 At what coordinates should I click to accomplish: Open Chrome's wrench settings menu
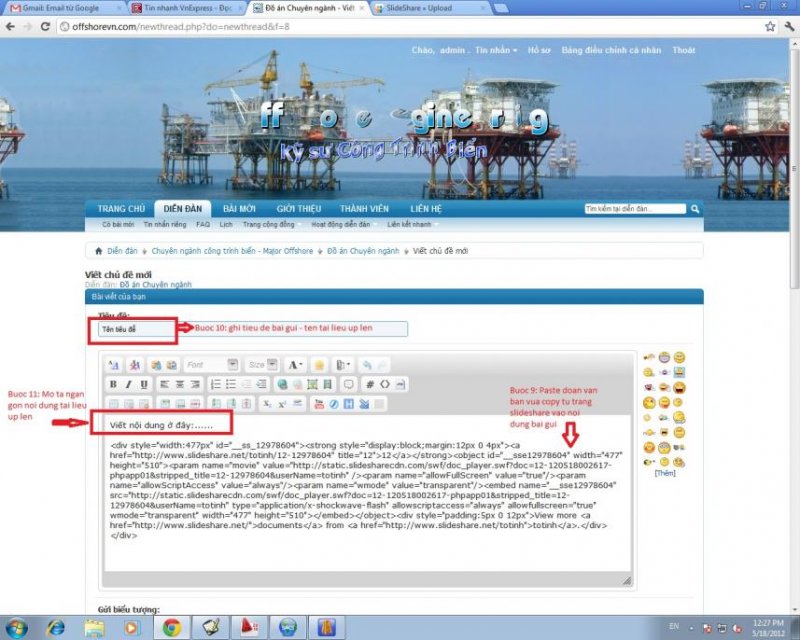[789, 27]
